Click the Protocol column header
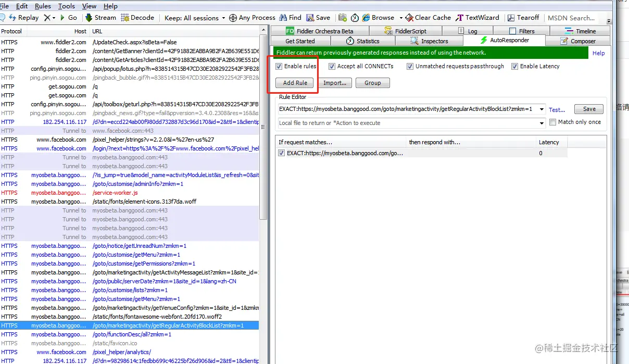629x364 pixels. tap(12, 31)
